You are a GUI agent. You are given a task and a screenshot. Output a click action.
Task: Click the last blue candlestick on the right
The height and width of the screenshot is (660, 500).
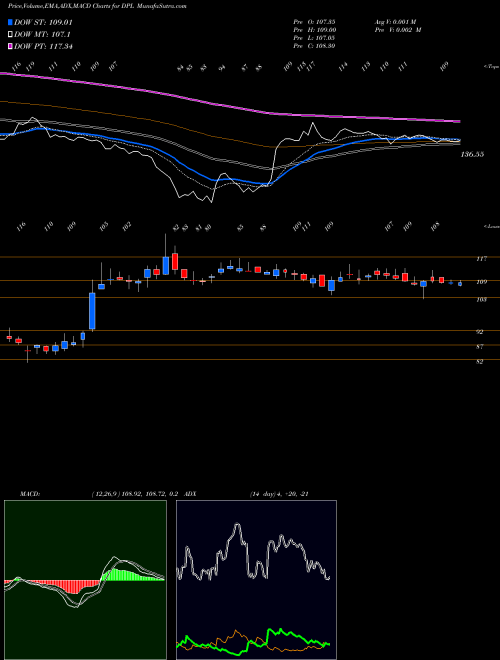coord(460,284)
